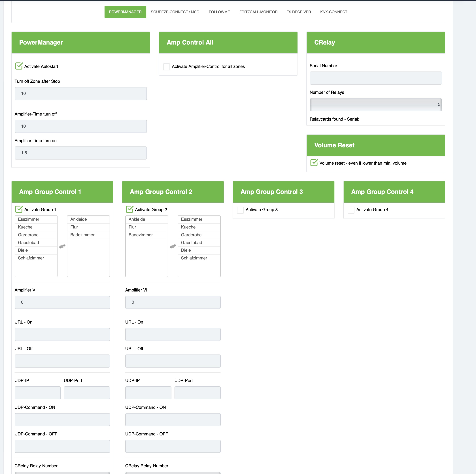Go to FRITZCALL-MONITOR tab
Viewport: 476px width, 474px height.
(258, 12)
